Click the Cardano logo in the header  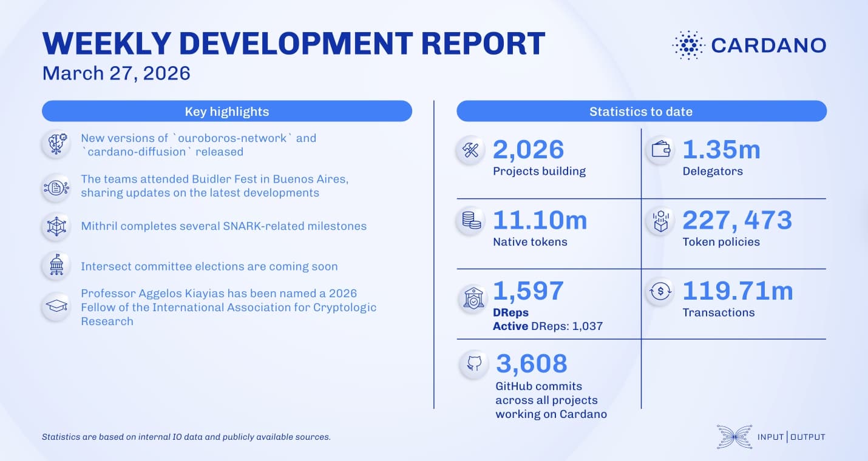click(x=748, y=44)
